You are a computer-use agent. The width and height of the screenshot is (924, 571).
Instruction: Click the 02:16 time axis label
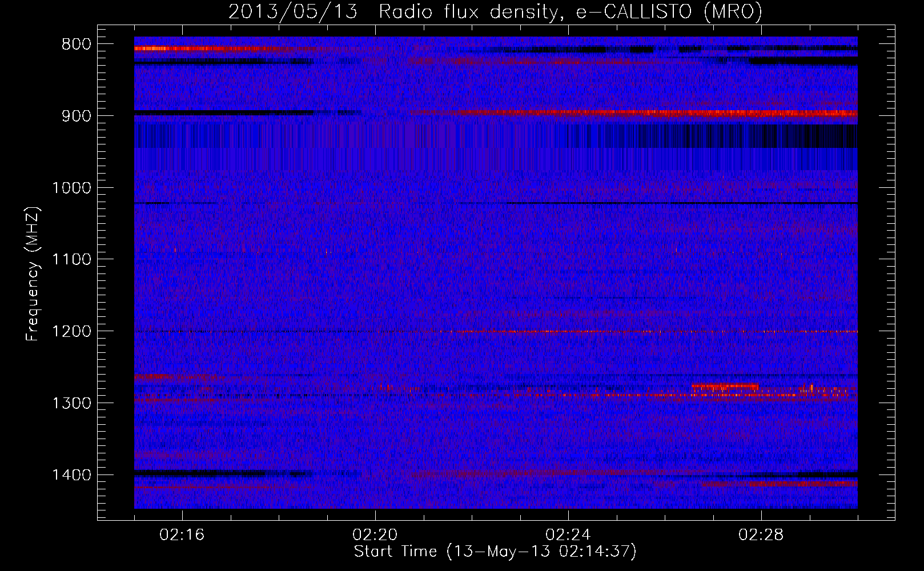point(182,535)
